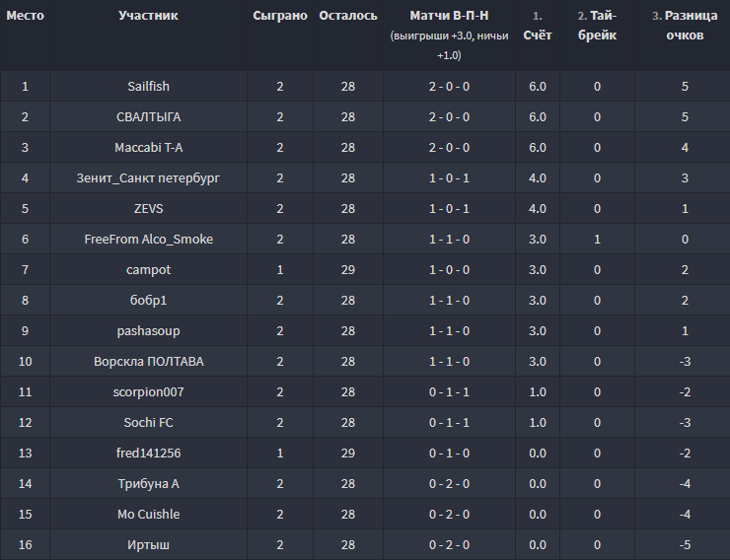Click the Mo Cuishle participant name
Screen dimensions: 730x560
coord(148,515)
